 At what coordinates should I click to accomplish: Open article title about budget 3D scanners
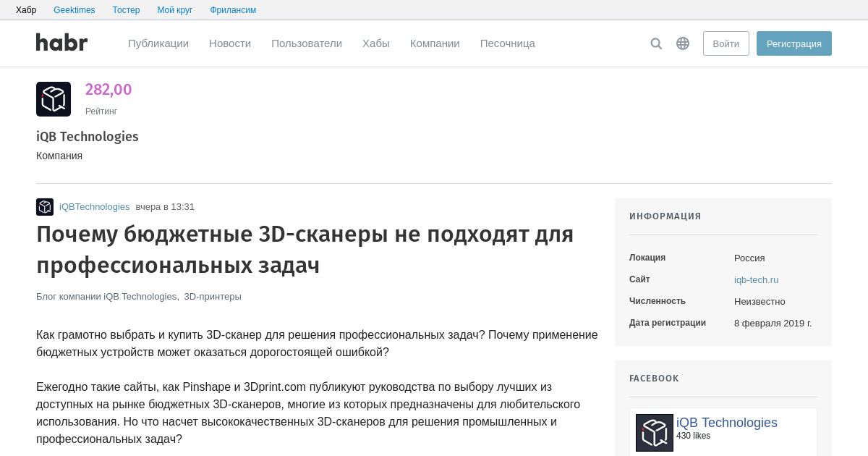(x=305, y=250)
